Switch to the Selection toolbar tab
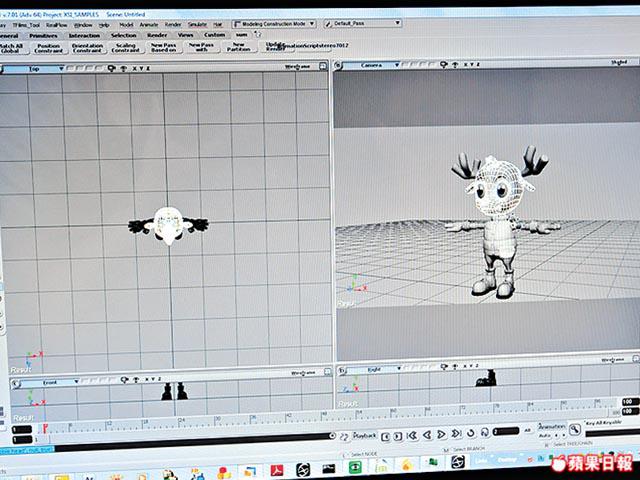Image resolution: width=640 pixels, height=480 pixels. click(124, 36)
